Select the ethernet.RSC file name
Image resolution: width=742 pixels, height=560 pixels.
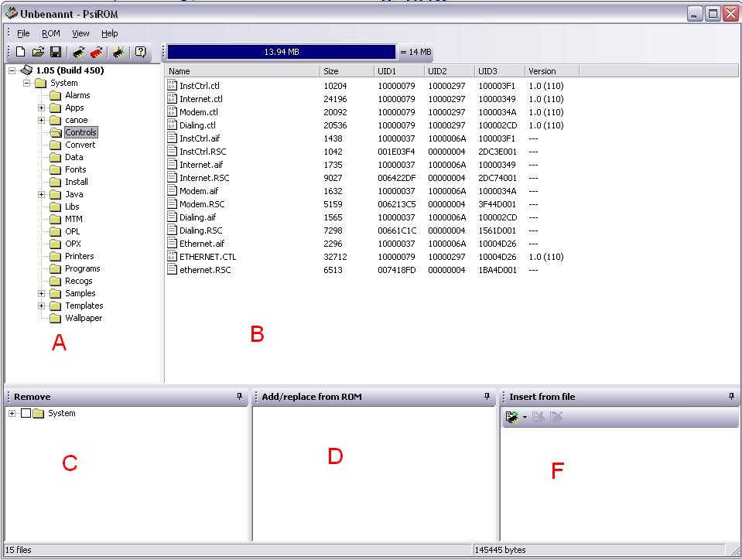205,270
